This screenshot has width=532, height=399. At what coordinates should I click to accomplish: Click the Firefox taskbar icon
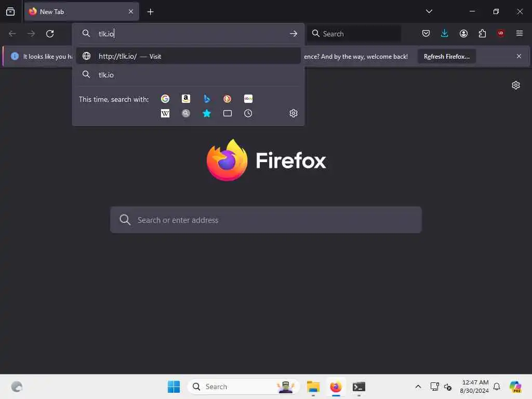(x=336, y=387)
